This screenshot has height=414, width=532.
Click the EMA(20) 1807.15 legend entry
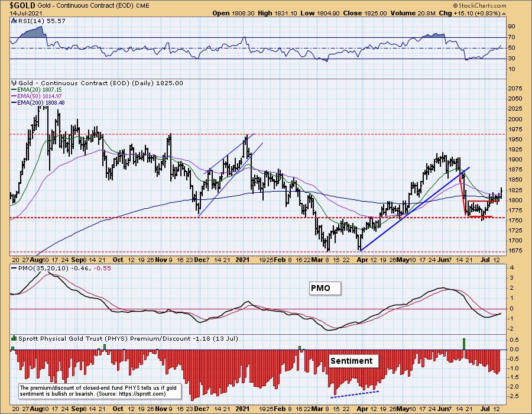point(40,89)
